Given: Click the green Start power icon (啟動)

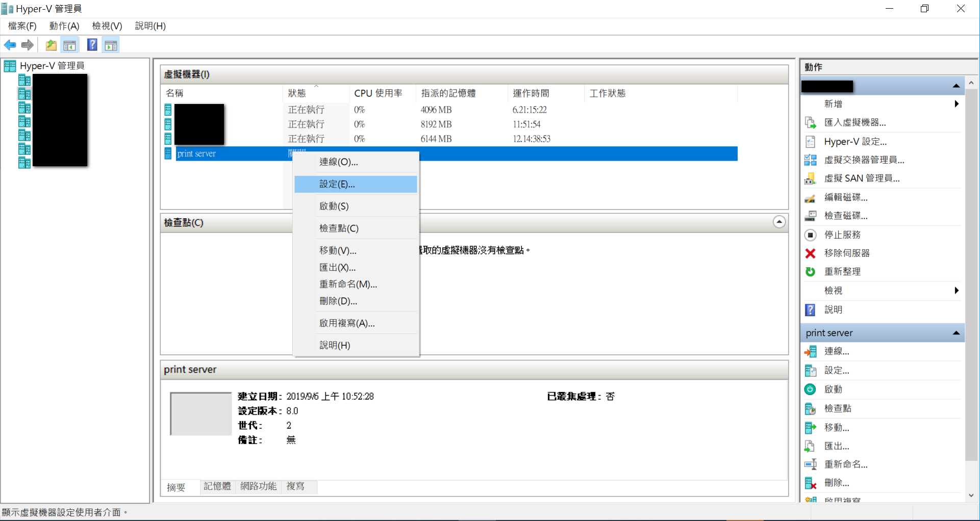Looking at the screenshot, I should pyautogui.click(x=810, y=389).
